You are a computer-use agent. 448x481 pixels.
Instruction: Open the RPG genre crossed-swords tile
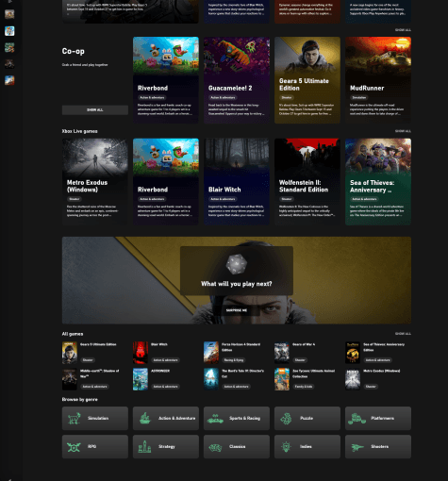tap(95, 446)
